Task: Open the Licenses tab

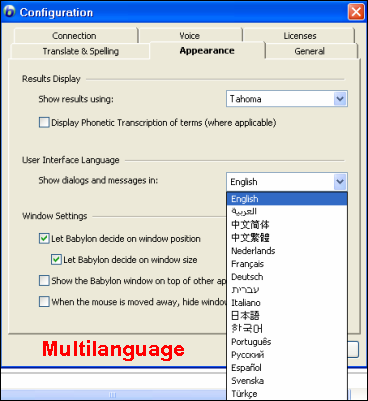Action: [300, 36]
